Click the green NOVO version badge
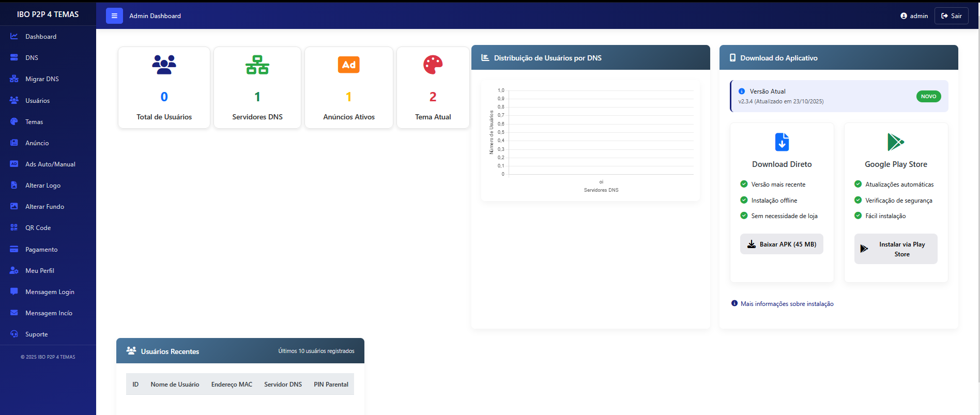Viewport: 980px width, 415px height. 928,96
